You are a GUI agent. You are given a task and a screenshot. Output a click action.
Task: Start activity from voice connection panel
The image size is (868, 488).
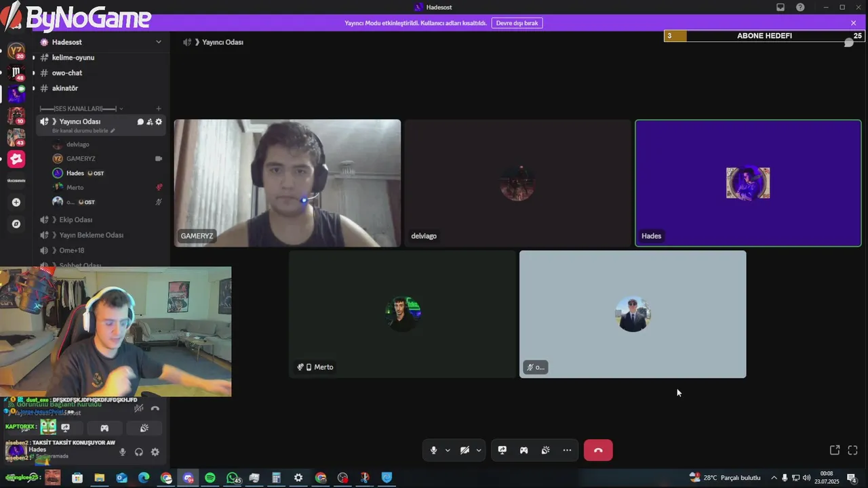tap(104, 428)
